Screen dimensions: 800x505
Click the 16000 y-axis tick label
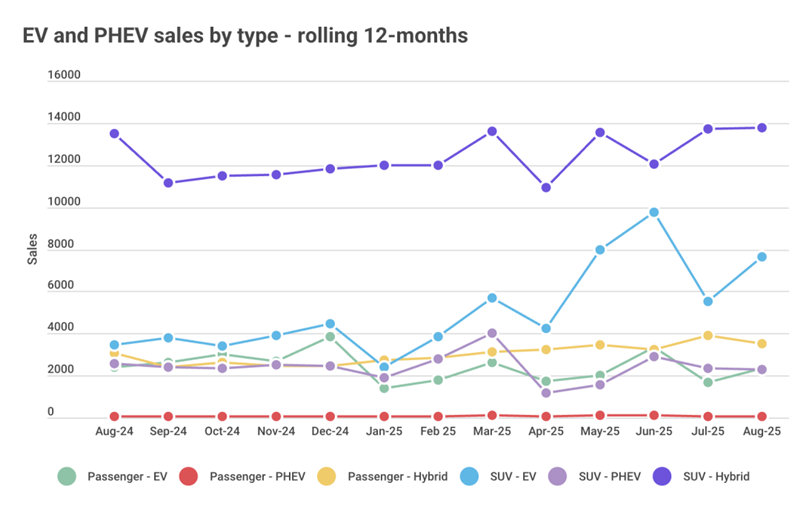[x=64, y=76]
